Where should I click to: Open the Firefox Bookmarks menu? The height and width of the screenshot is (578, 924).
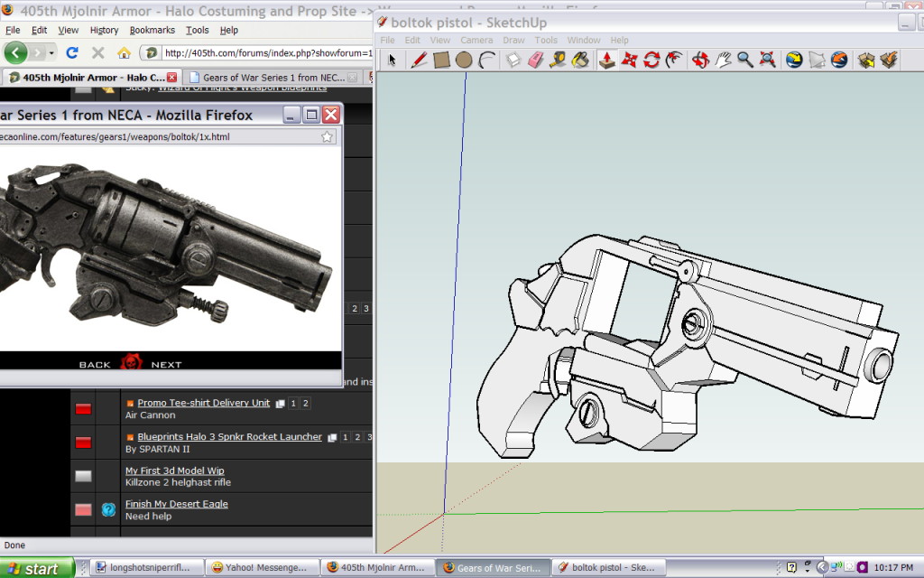click(x=152, y=30)
